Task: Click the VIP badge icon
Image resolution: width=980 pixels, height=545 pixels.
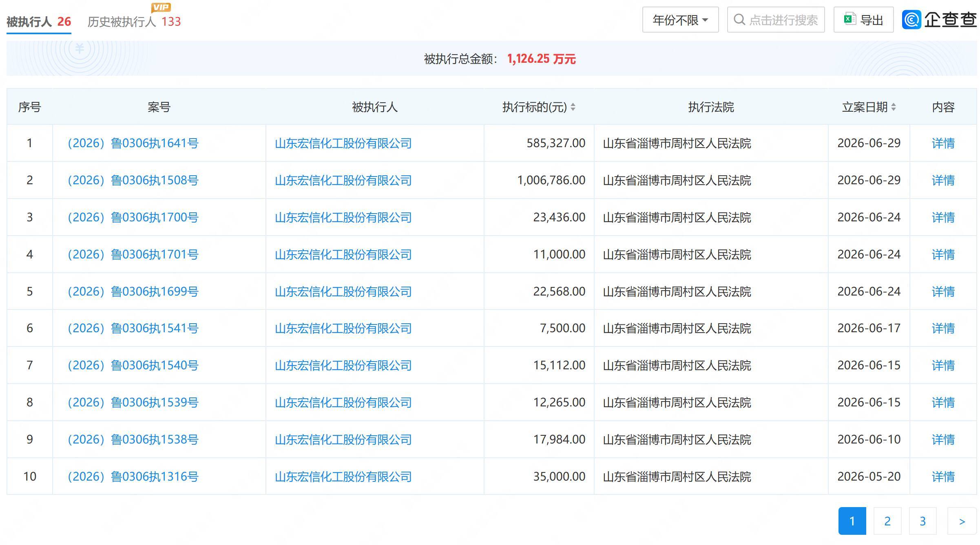Action: [161, 7]
